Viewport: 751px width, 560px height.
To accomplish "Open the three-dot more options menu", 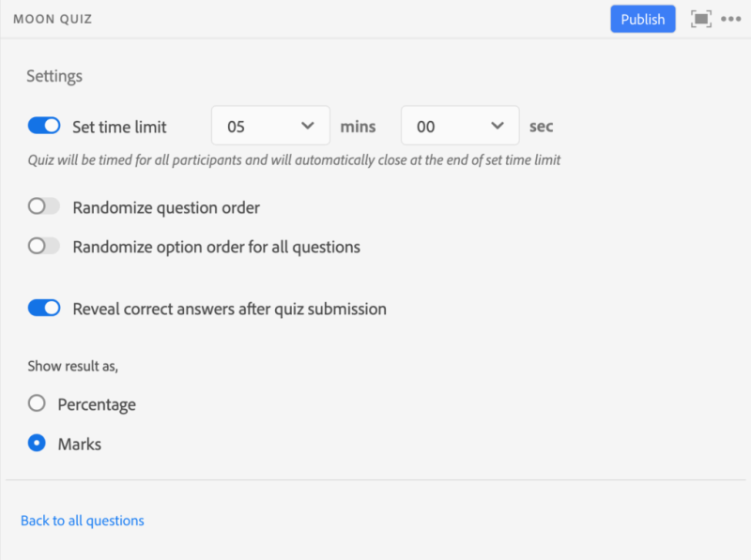I will pos(730,19).
